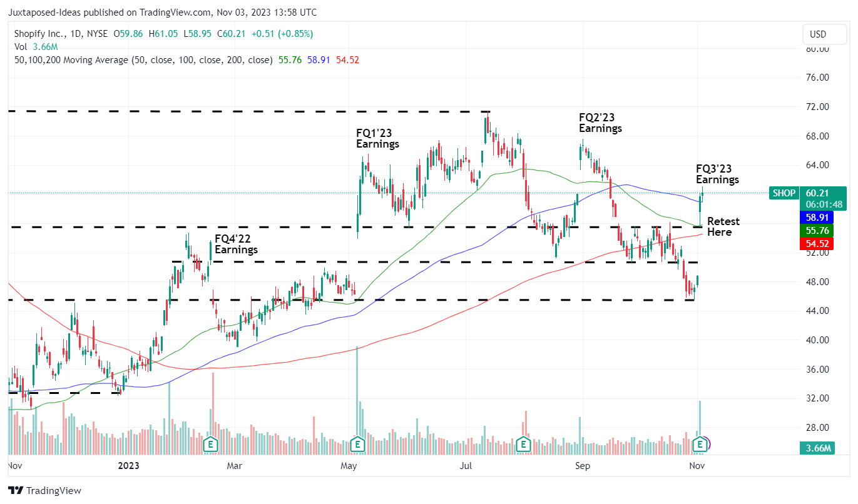Click the blue 58.91 price-axis label
This screenshot has height=504, width=858.
pyautogui.click(x=816, y=218)
